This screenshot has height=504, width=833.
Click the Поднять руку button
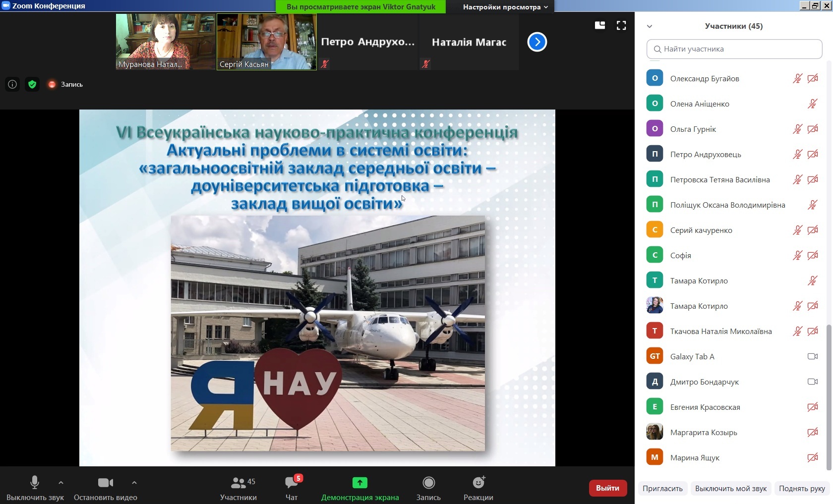802,488
